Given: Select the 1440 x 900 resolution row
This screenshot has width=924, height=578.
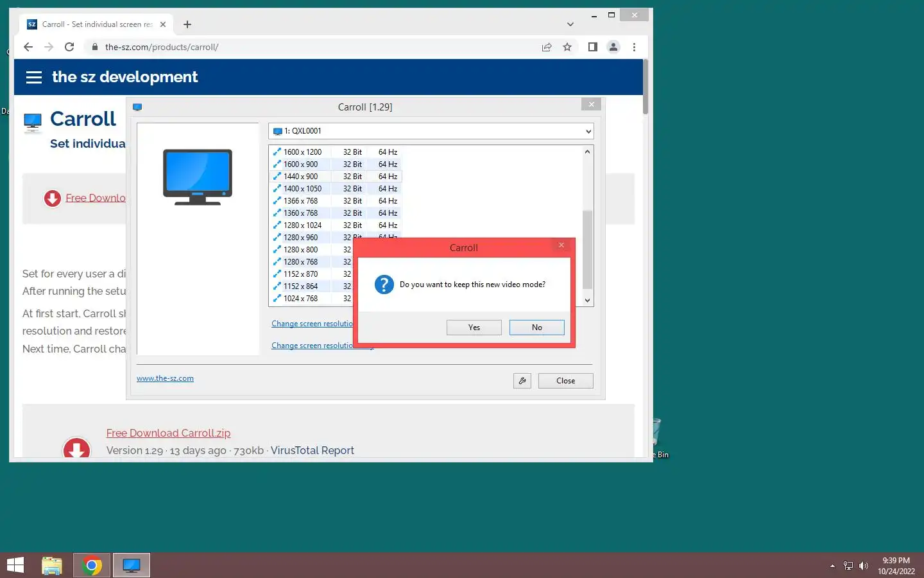Looking at the screenshot, I should (x=335, y=177).
